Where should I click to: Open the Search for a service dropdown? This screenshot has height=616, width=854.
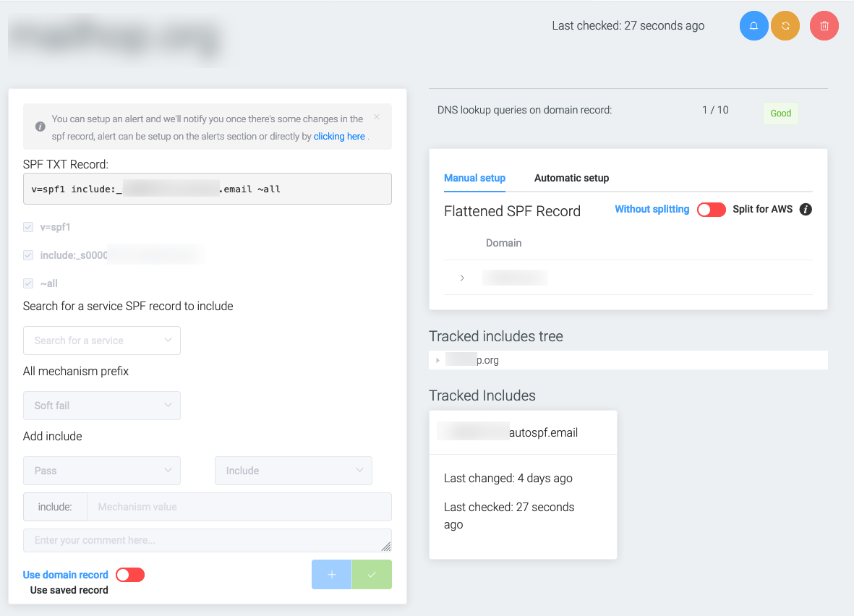[102, 341]
